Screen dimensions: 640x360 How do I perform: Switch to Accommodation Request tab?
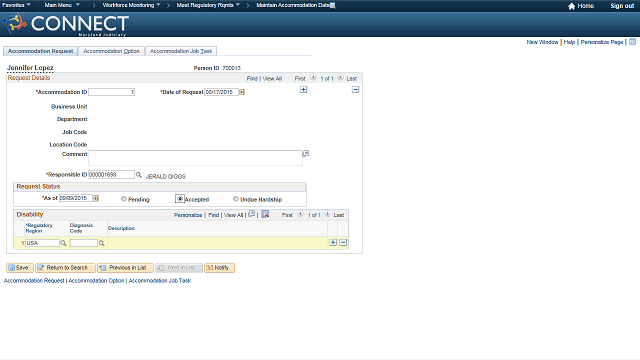click(x=40, y=51)
